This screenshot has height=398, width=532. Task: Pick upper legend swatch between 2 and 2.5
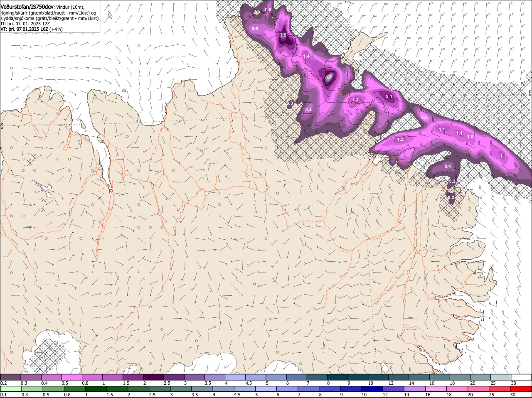pyautogui.click(x=153, y=377)
